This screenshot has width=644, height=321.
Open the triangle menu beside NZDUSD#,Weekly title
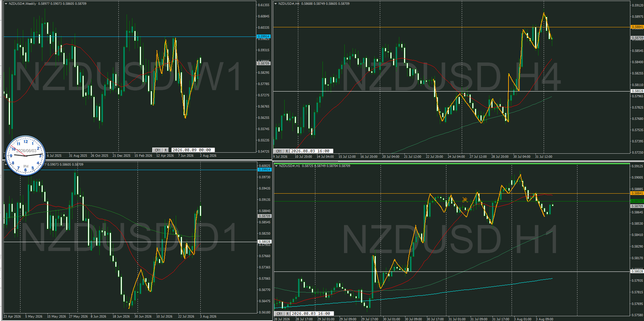6,4
